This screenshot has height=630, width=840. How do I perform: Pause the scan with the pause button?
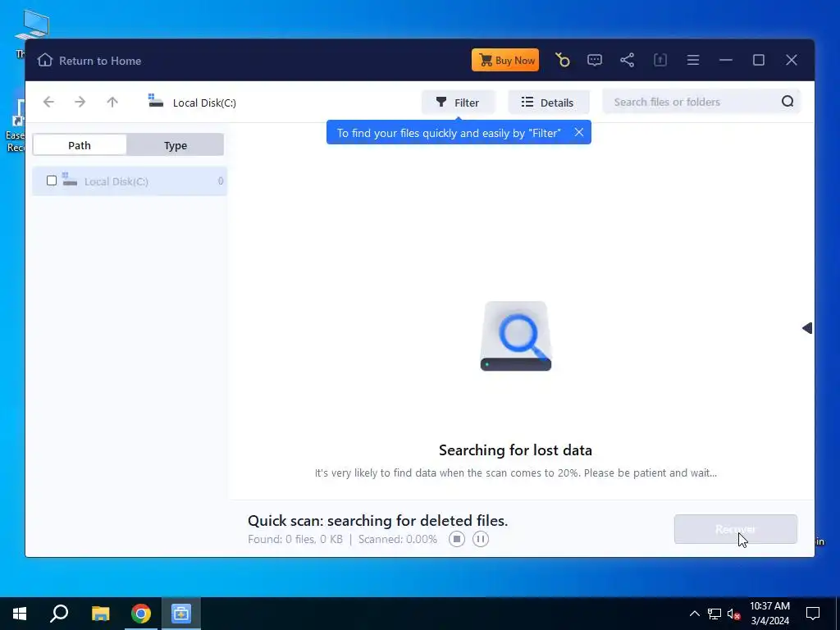(481, 539)
